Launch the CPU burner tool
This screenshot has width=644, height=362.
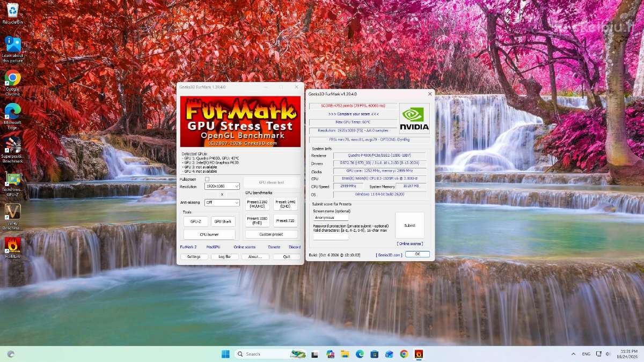209,234
